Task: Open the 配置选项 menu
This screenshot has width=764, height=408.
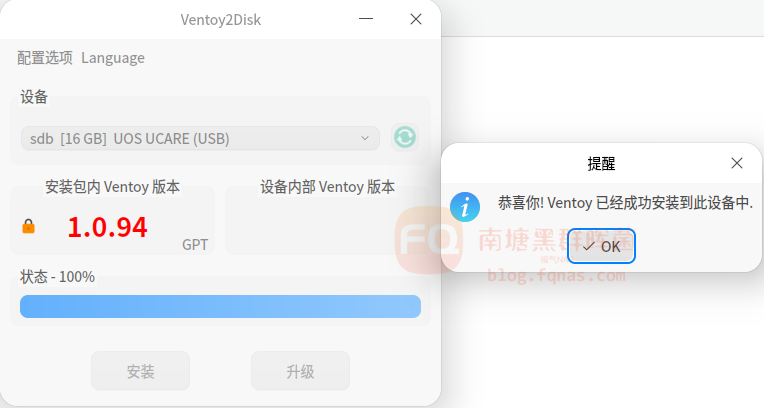Action: pos(45,58)
